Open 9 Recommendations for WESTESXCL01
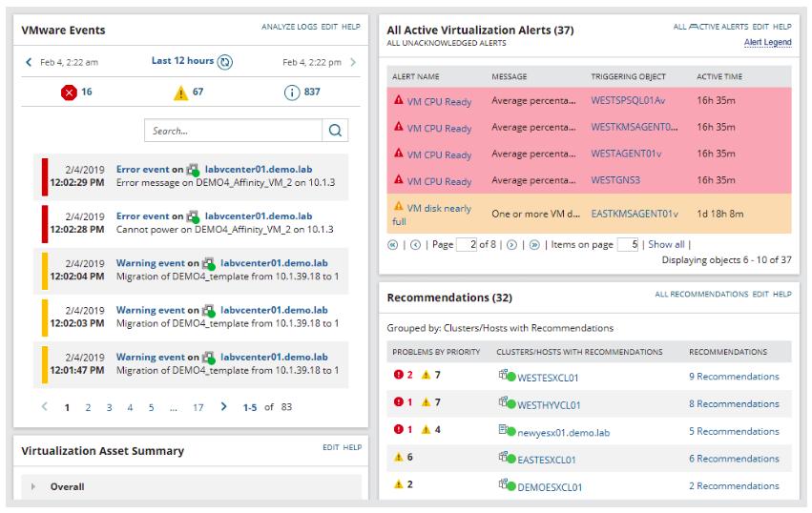This screenshot has width=812, height=513. pos(734,377)
